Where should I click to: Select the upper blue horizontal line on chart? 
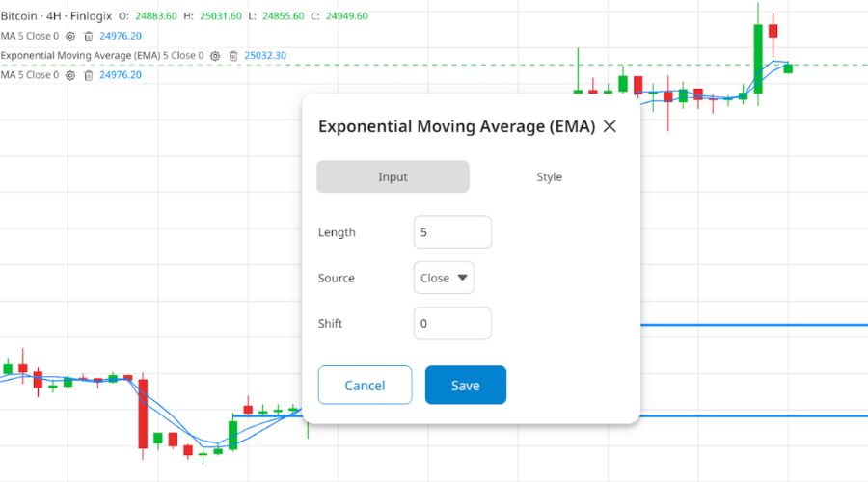pos(752,325)
